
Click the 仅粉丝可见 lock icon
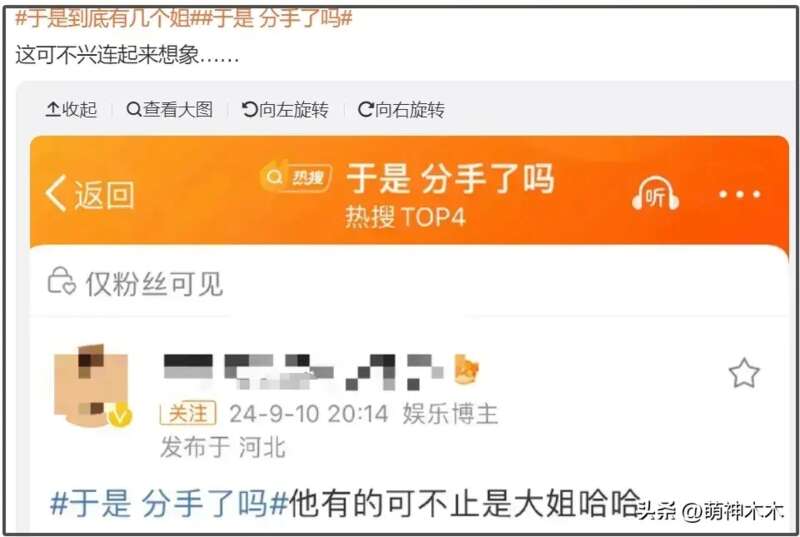61,282
